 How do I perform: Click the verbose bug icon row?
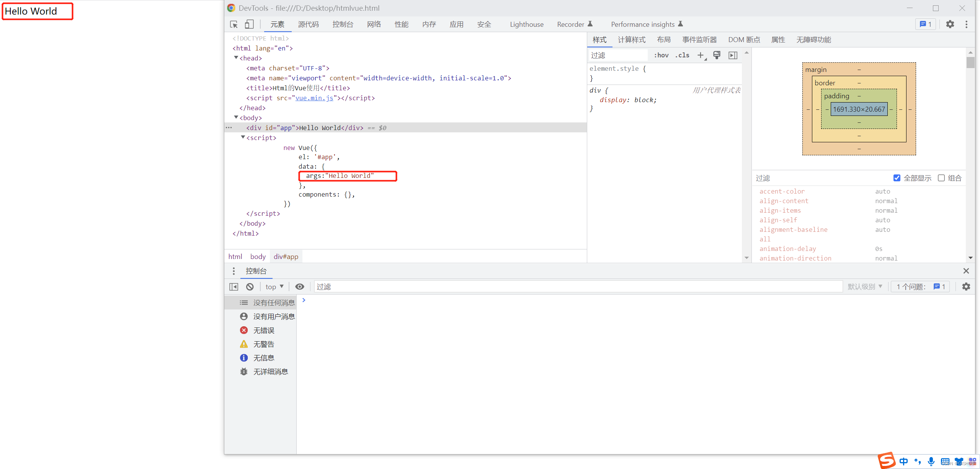[260, 371]
